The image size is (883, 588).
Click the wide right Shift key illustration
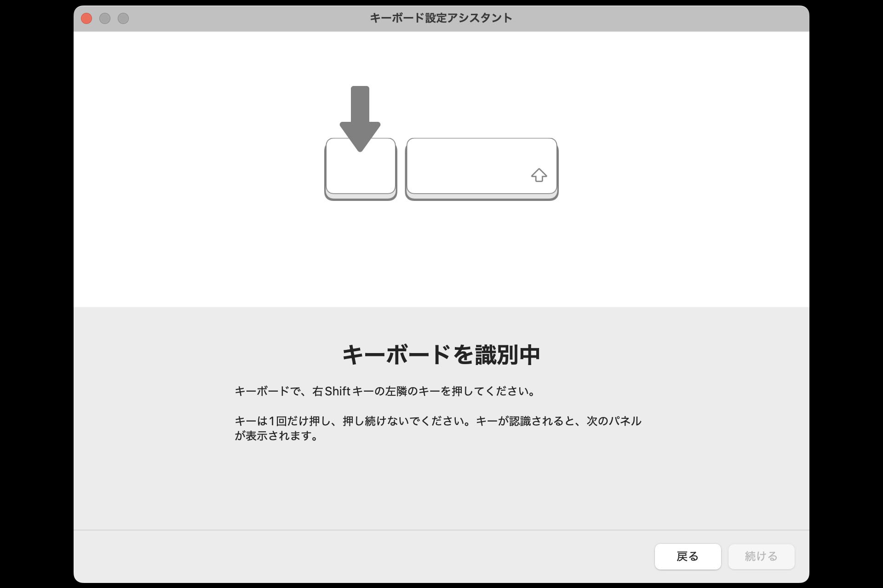tap(482, 169)
